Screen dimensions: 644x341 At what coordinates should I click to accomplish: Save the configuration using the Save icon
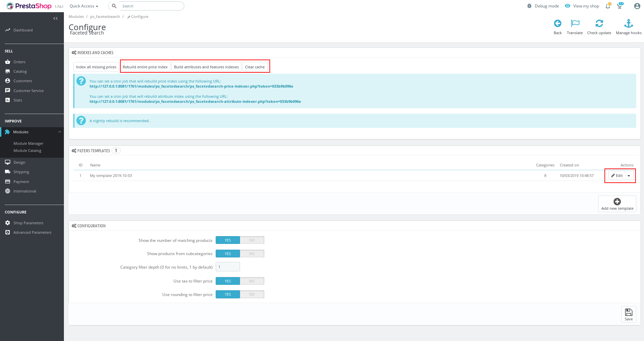point(628,314)
